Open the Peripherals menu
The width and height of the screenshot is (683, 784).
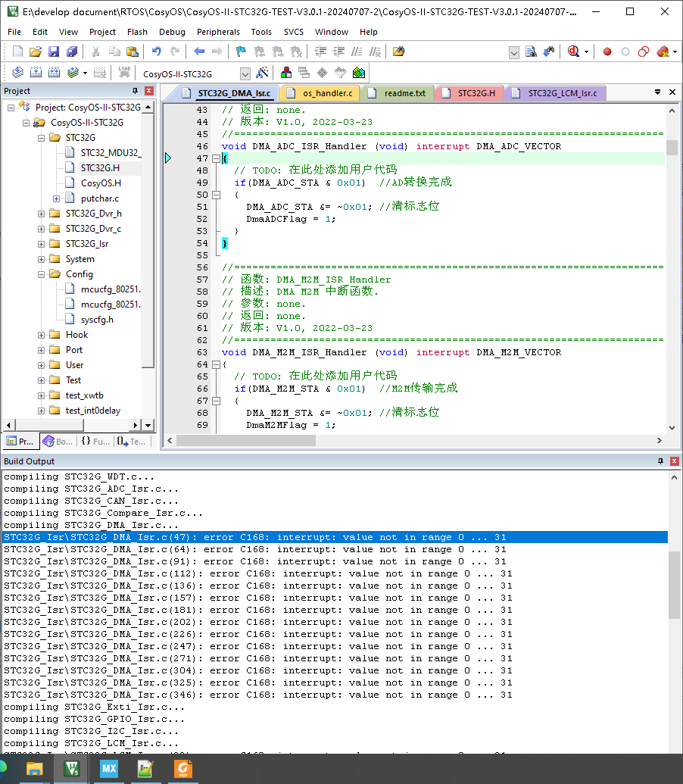pyautogui.click(x=218, y=32)
